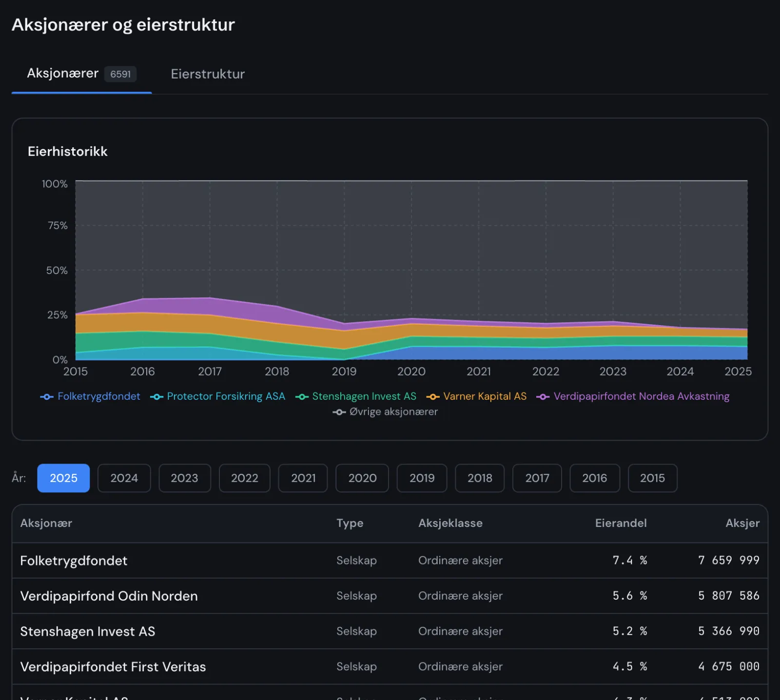Image resolution: width=780 pixels, height=700 pixels.
Task: Click the 2022 x-axis label on chart
Action: [546, 371]
